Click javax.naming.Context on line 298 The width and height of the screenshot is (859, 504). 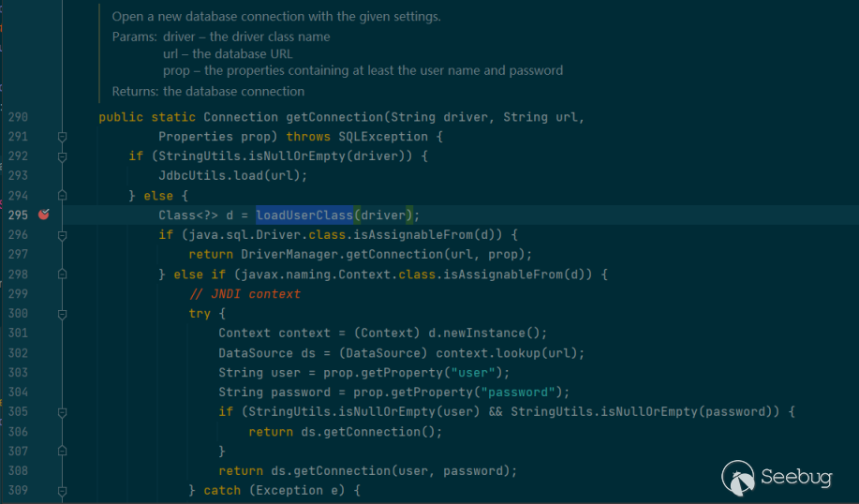(316, 274)
